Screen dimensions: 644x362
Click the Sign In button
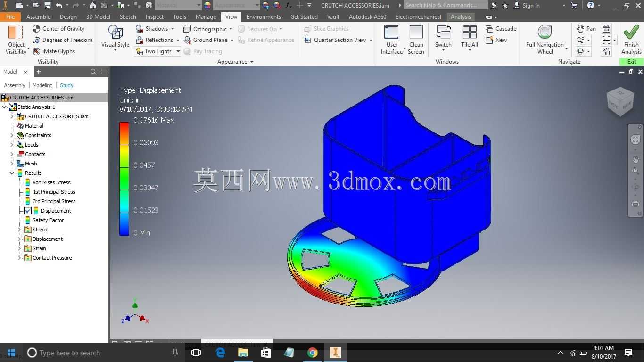(x=526, y=5)
